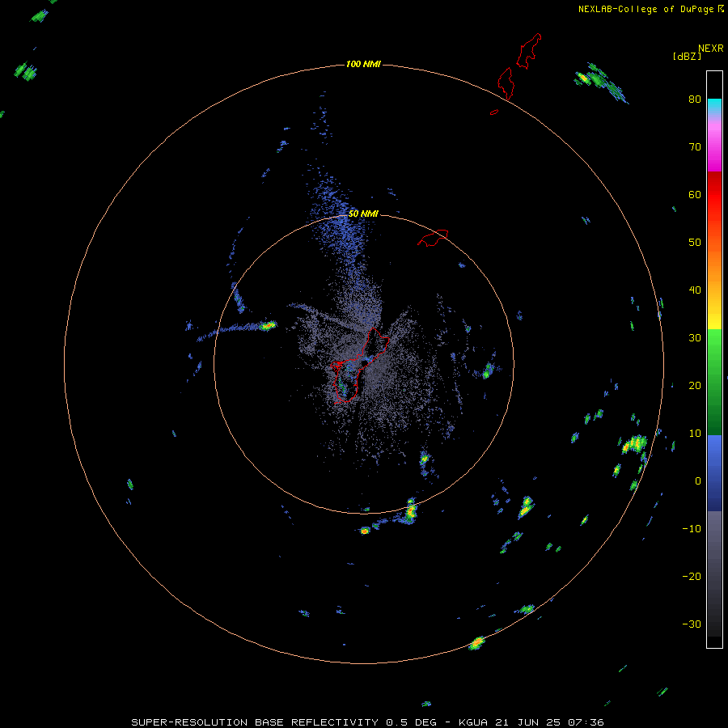Click the 60 value on the dBZ scale
Viewport: 728px width, 728px height.
coord(695,194)
